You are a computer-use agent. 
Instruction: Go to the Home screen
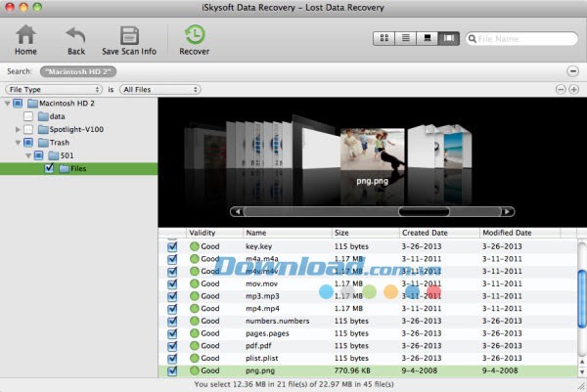coord(25,40)
